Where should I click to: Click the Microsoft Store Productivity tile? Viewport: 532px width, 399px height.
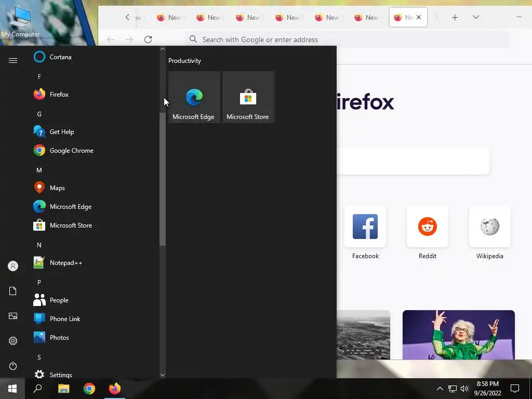click(x=248, y=97)
